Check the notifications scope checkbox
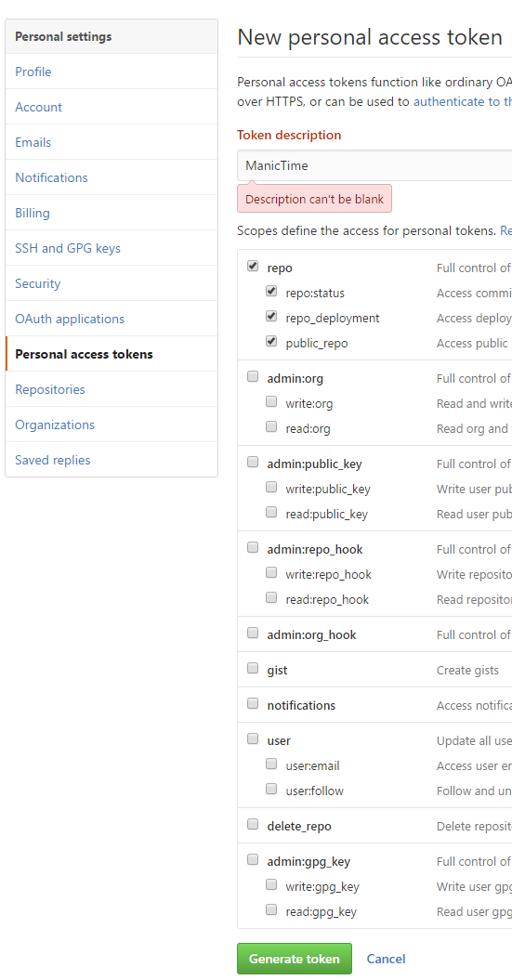The width and height of the screenshot is (512, 980). tap(253, 704)
